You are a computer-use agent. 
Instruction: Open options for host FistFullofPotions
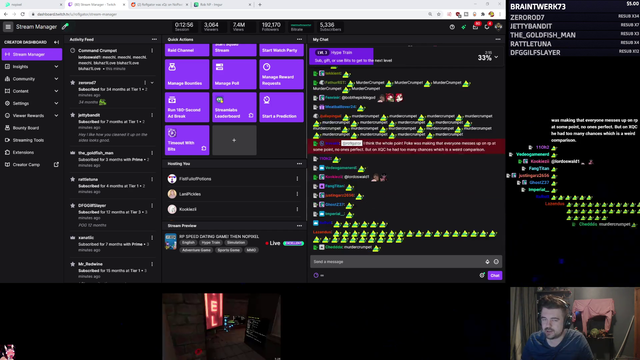297,179
